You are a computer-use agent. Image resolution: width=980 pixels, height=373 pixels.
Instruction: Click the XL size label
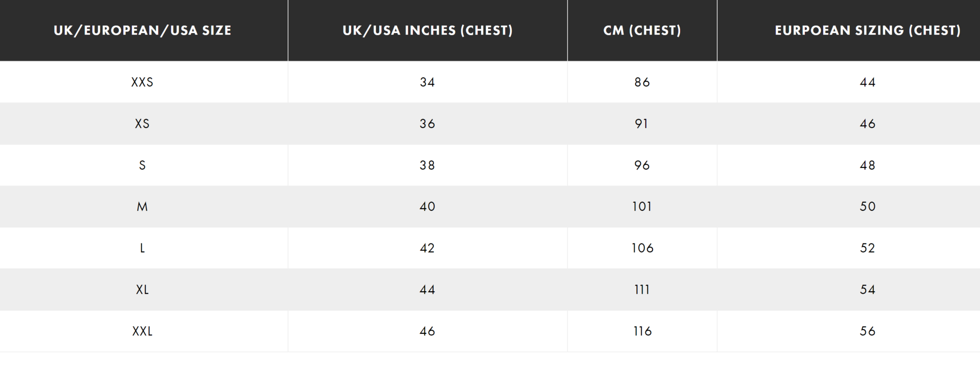pyautogui.click(x=143, y=290)
